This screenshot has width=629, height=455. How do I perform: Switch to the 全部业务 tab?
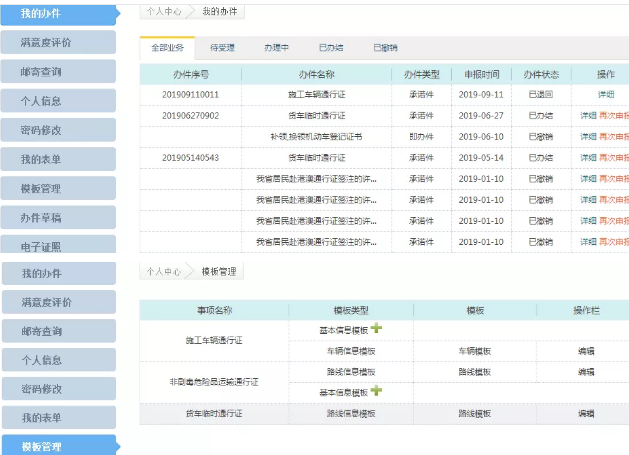click(x=167, y=47)
